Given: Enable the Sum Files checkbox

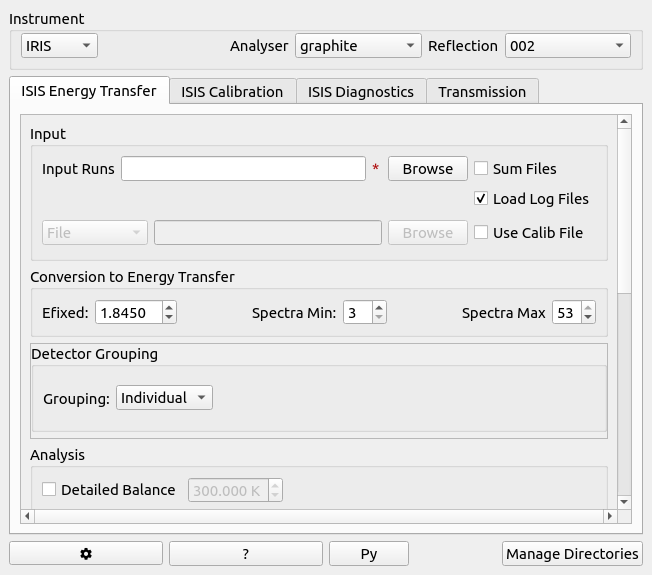Looking at the screenshot, I should (482, 169).
